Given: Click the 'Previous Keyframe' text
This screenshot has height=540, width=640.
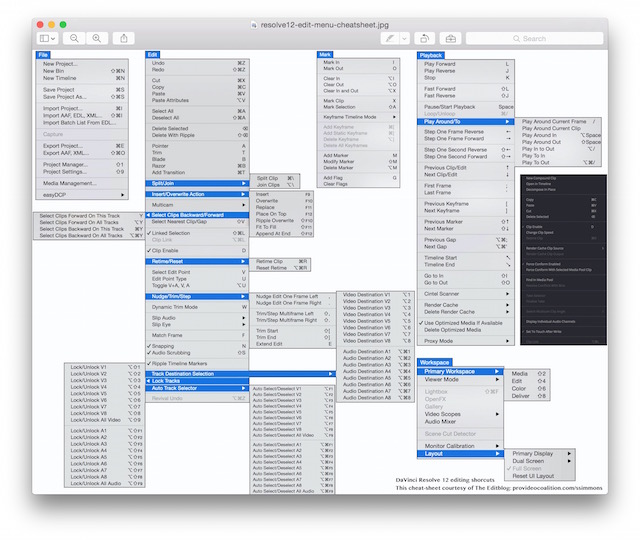Looking at the screenshot, I should (446, 204).
